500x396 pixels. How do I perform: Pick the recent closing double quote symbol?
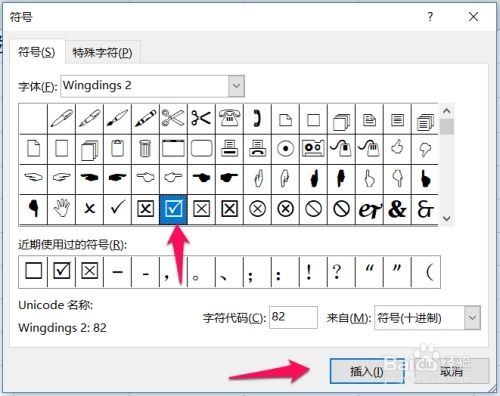pyautogui.click(x=397, y=271)
